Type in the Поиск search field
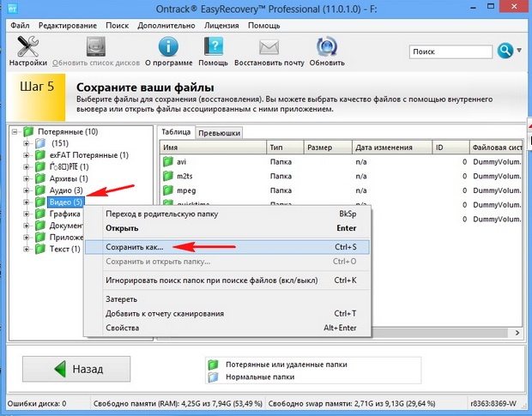Image resolution: width=532 pixels, height=416 pixels. click(450, 52)
